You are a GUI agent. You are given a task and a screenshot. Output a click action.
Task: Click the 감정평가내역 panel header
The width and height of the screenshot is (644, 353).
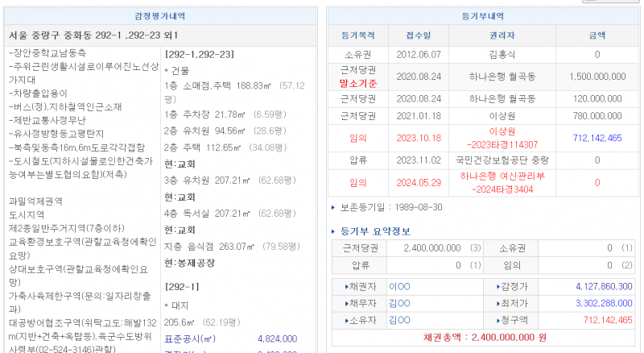(159, 16)
